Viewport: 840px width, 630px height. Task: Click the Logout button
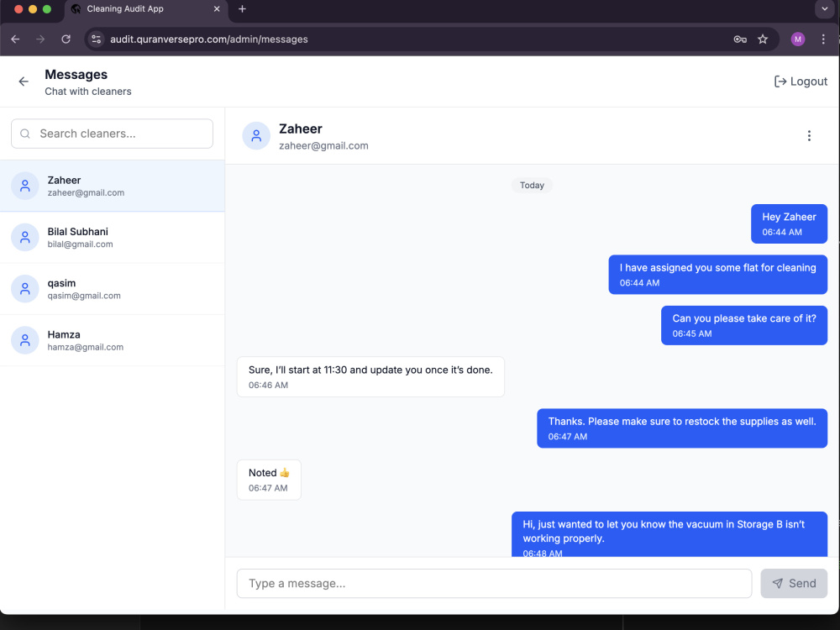(x=801, y=81)
